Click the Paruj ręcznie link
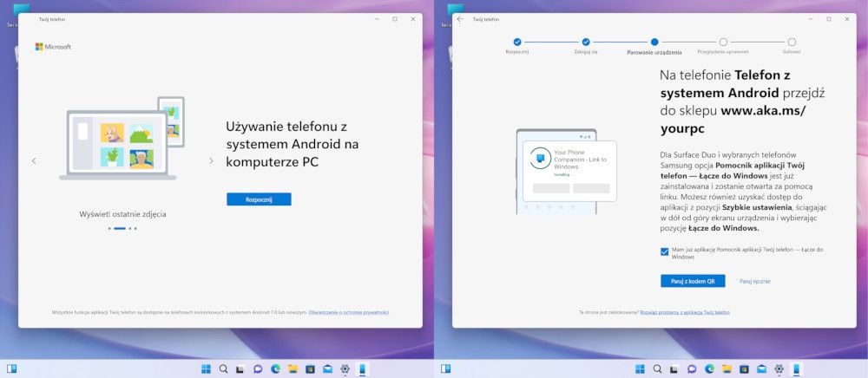Image resolution: width=868 pixels, height=378 pixels. (754, 281)
